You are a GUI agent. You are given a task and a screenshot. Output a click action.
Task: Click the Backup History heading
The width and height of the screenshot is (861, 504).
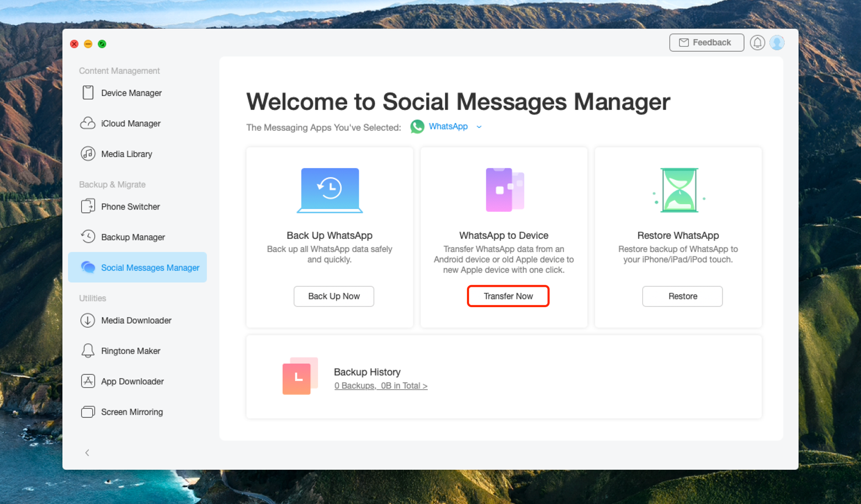click(367, 372)
